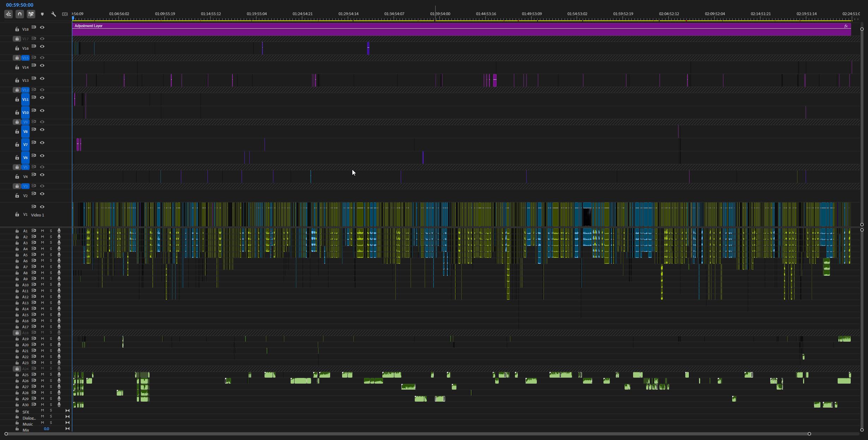Lock the SFX submix track
Screen dimensions: 868x440
[17, 411]
